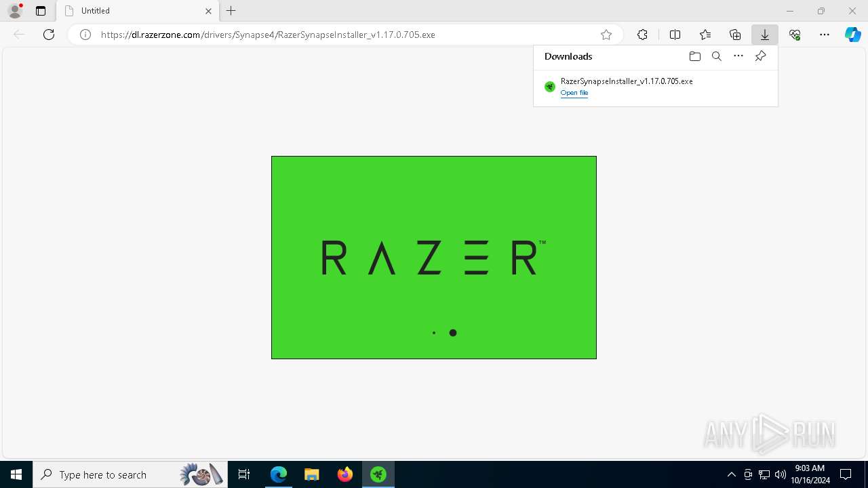Click the taskbar search box
This screenshot has width=868, height=488.
click(x=130, y=474)
